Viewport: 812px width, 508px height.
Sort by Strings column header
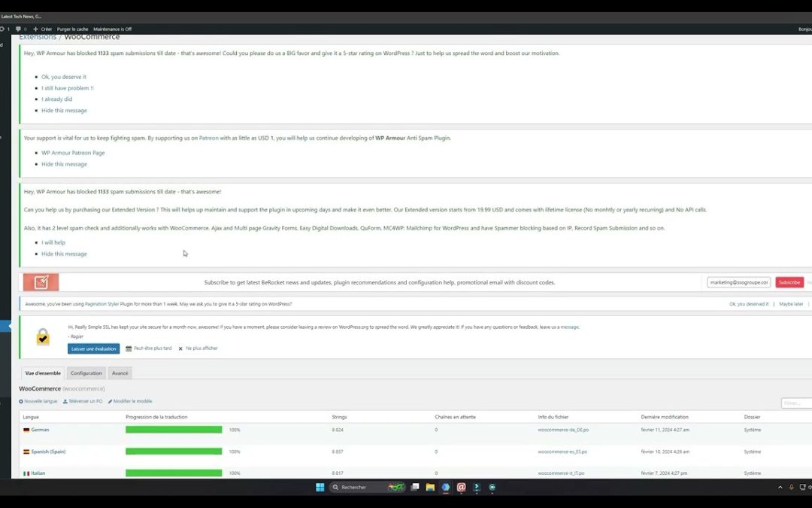click(x=339, y=417)
